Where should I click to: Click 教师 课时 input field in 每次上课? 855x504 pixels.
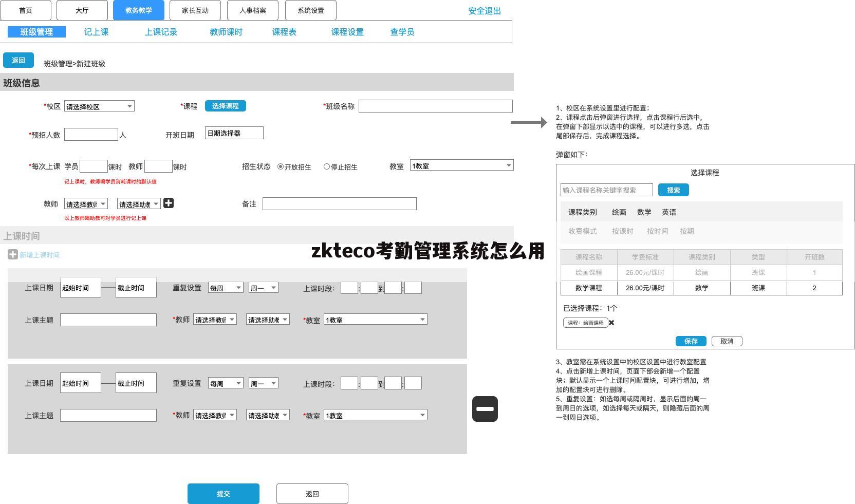pyautogui.click(x=158, y=166)
